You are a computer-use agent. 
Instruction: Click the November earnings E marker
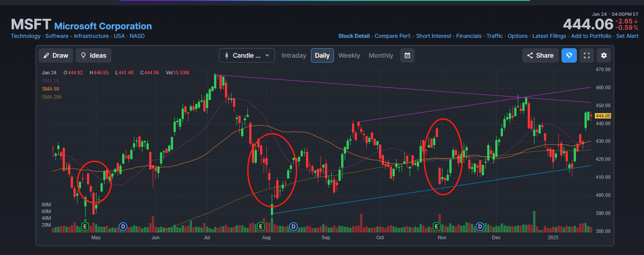436,226
